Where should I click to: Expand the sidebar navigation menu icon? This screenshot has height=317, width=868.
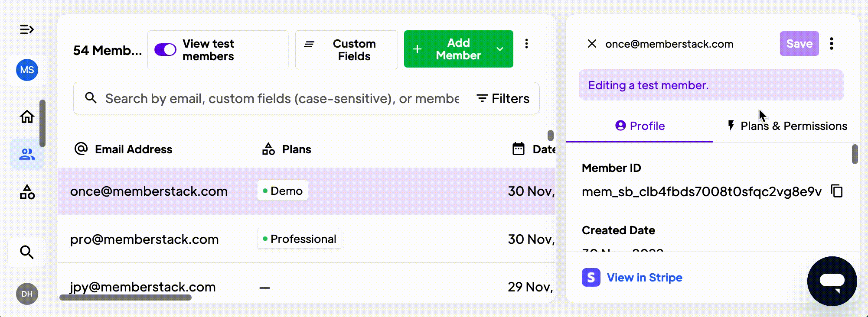(x=26, y=29)
